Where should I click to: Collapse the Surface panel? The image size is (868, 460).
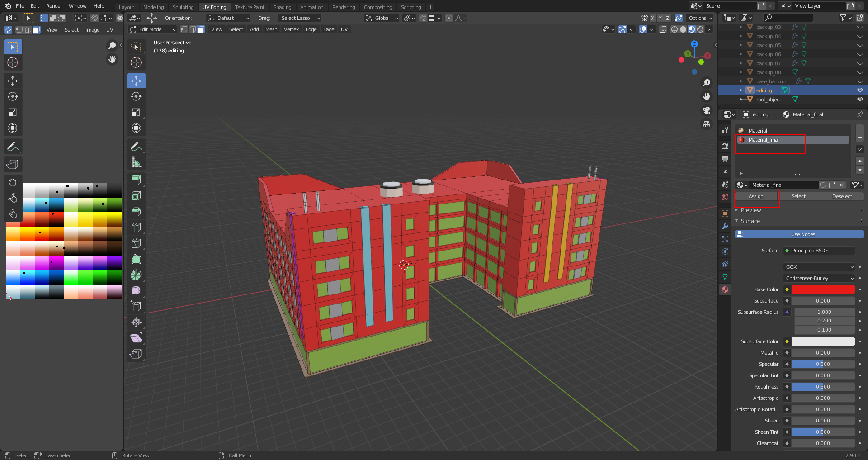pyautogui.click(x=750, y=221)
